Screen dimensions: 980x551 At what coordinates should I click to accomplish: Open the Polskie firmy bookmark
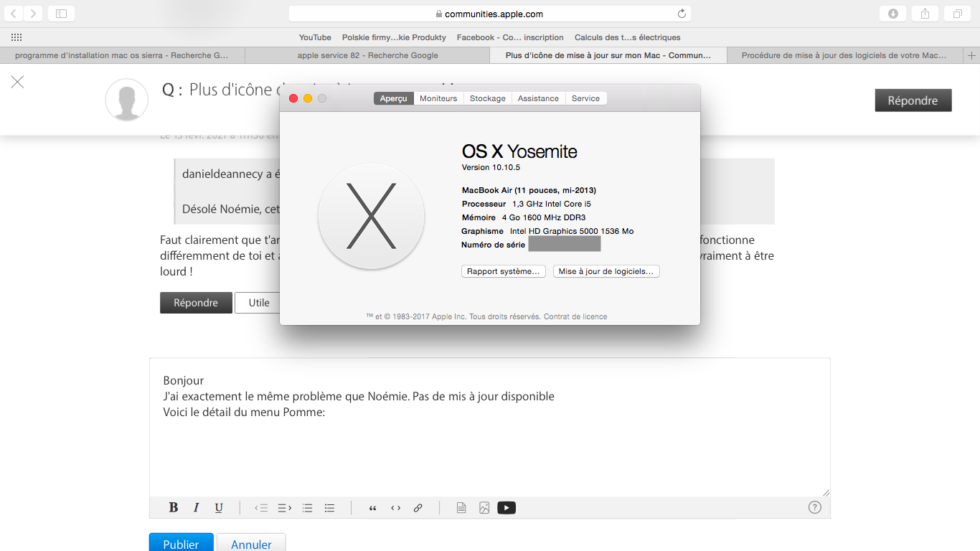pos(394,37)
